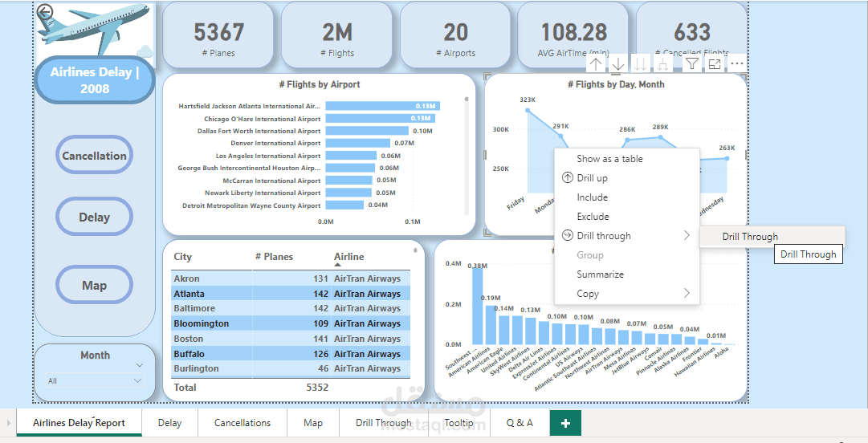Expand the Drill through submenu arrow
The height and width of the screenshot is (443, 868).
(x=687, y=236)
